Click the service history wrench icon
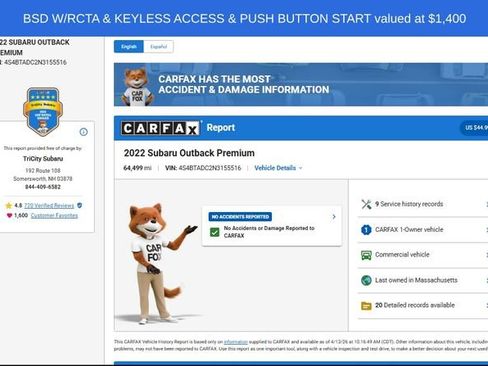 pyautogui.click(x=366, y=204)
